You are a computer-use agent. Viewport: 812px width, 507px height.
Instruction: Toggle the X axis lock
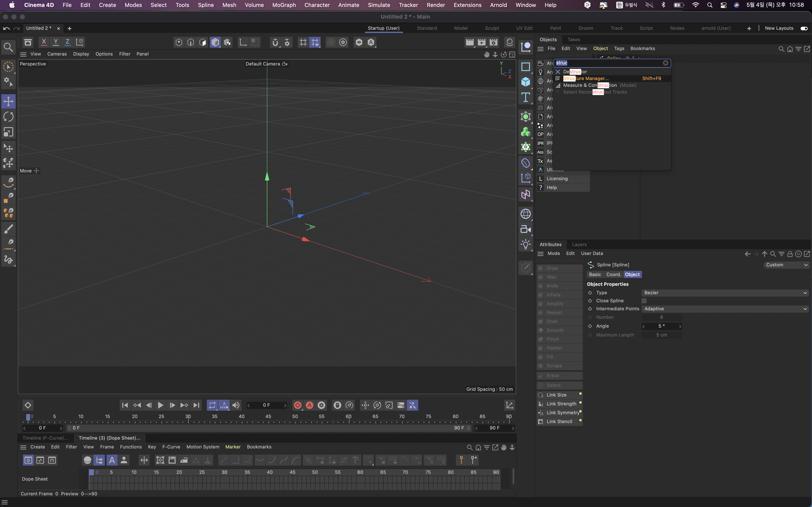pyautogui.click(x=44, y=42)
